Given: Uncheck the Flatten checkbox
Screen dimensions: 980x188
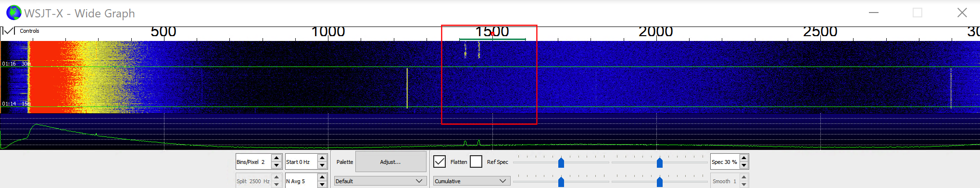Looking at the screenshot, I should point(440,161).
